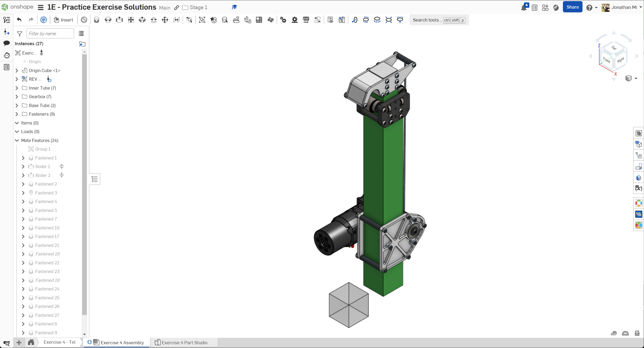Click the blue Share button

(x=572, y=7)
